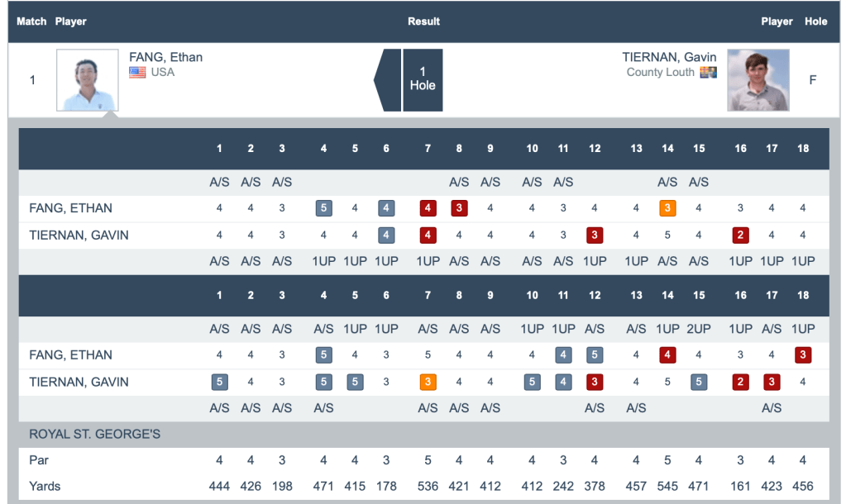This screenshot has height=504, width=846.
Task: Click Fang's red 3 badge on hole 18
Action: (802, 355)
